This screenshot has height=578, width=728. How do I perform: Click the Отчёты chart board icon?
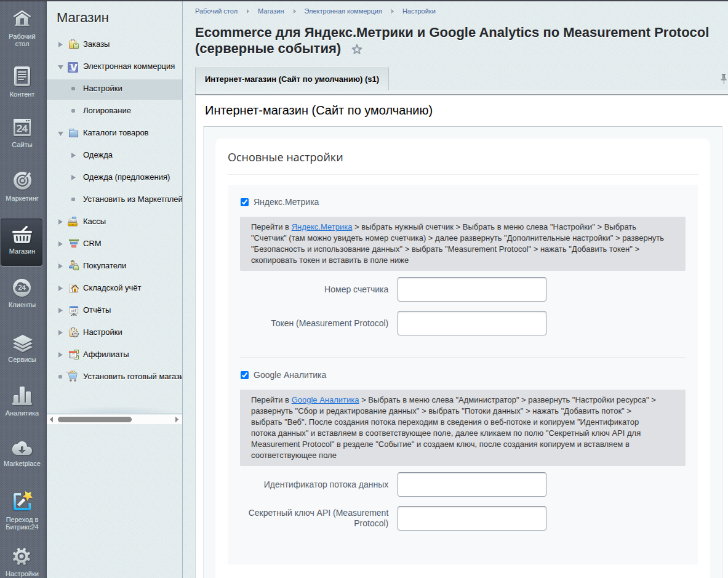click(73, 310)
